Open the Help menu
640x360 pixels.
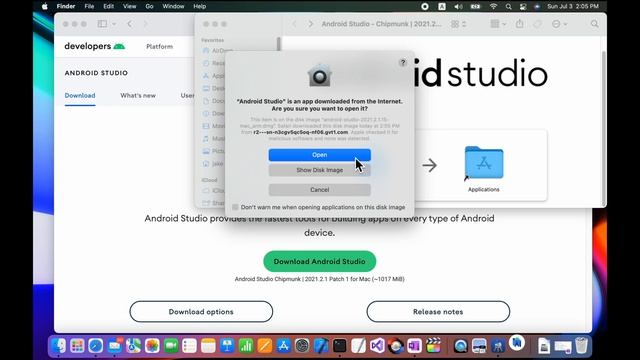pyautogui.click(x=199, y=6)
